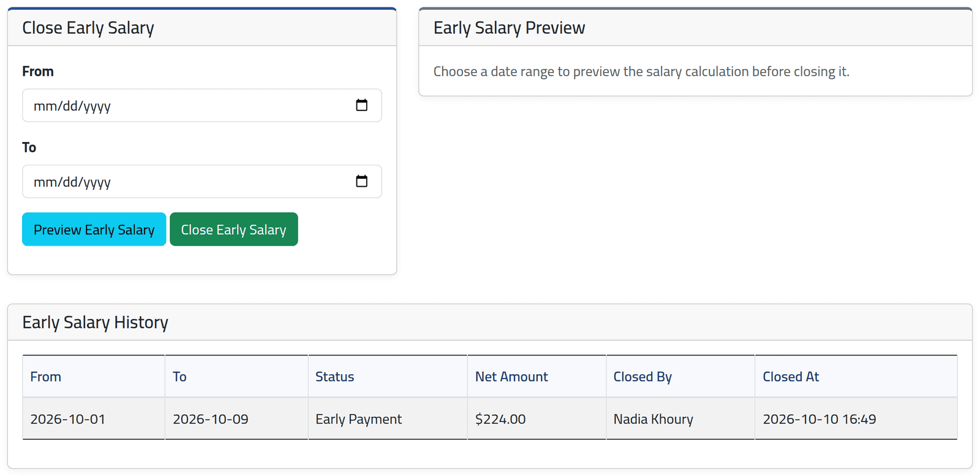
Task: Select the Closed By column header
Action: coord(680,377)
